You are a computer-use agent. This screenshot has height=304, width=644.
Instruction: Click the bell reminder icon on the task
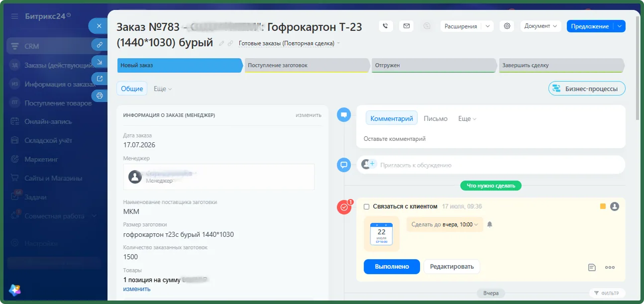tap(490, 224)
